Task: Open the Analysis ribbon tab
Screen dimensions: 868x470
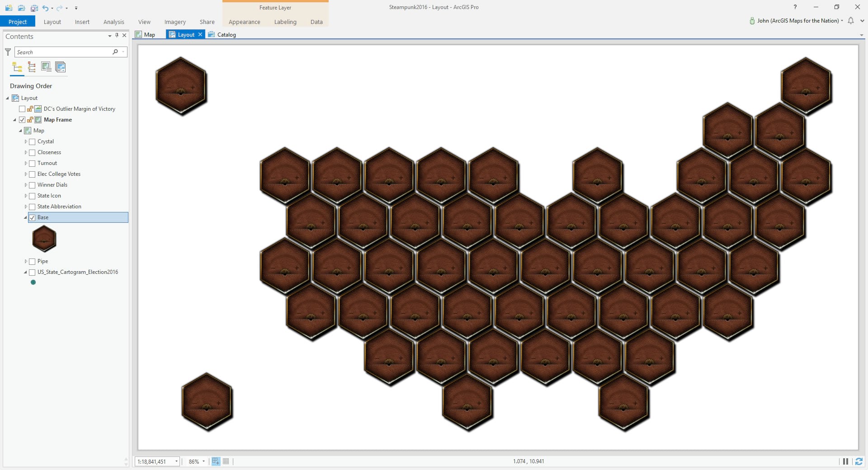Action: pos(113,22)
